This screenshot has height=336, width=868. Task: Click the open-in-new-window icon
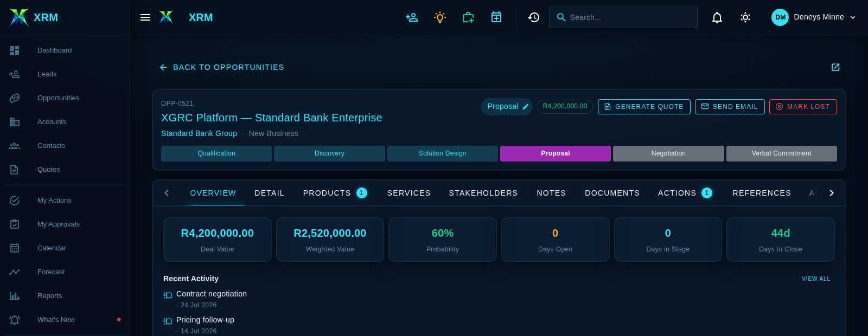click(x=835, y=67)
